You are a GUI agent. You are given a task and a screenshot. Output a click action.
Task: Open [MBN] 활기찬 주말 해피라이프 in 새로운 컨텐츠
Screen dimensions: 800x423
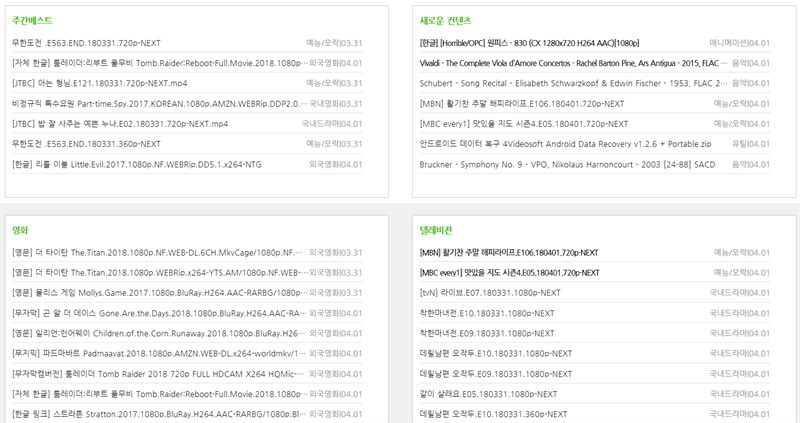click(x=522, y=104)
